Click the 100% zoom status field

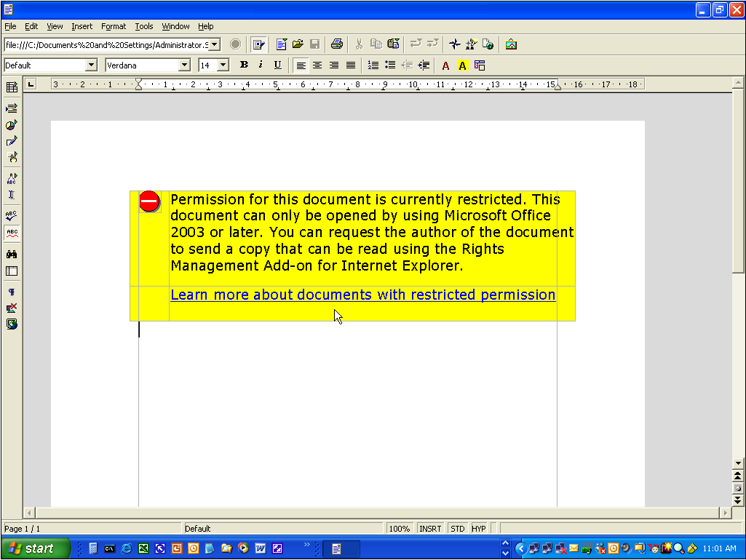click(399, 529)
